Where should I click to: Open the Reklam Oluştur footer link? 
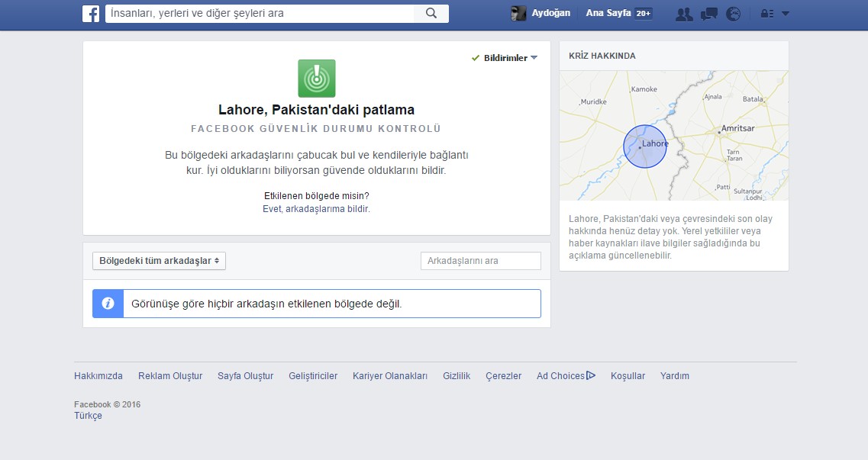pos(170,376)
